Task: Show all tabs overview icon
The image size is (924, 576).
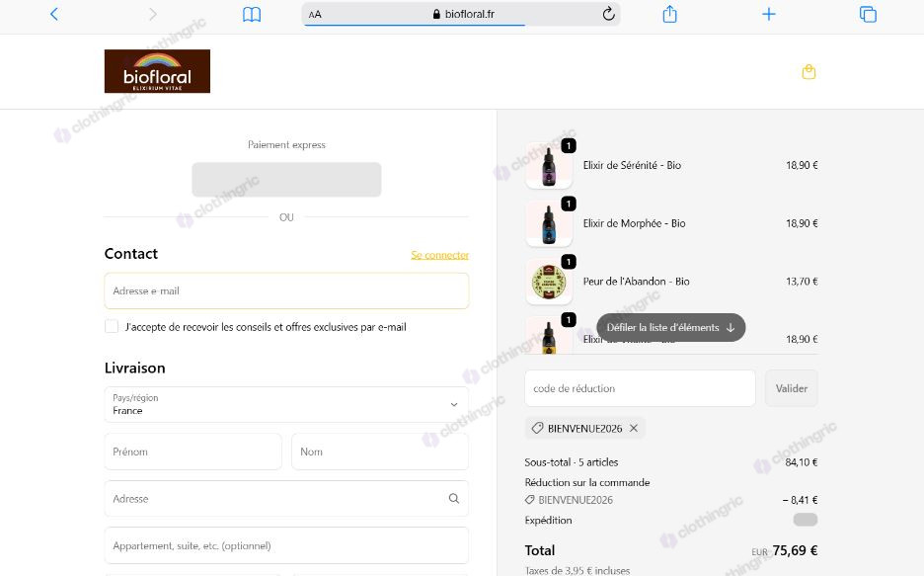Action: pyautogui.click(x=868, y=14)
